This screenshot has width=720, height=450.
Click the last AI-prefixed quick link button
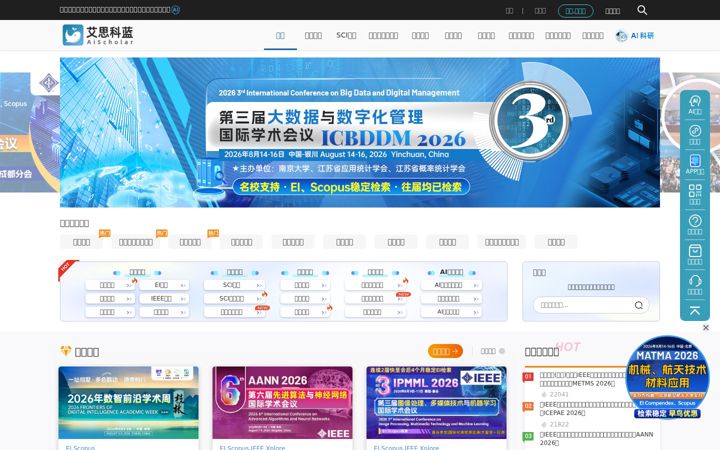[451, 312]
